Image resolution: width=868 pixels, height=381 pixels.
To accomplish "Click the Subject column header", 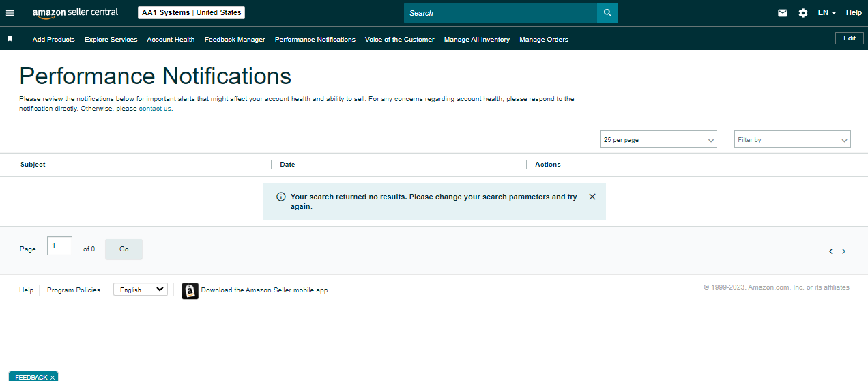I will coord(33,165).
